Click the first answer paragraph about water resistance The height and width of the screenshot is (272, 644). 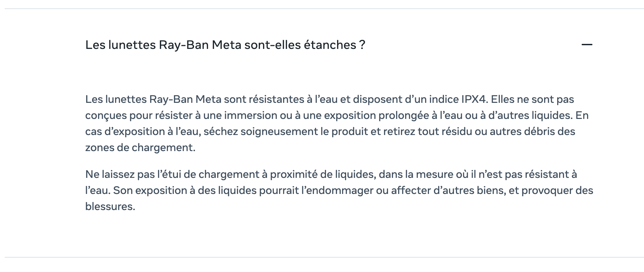click(x=337, y=123)
